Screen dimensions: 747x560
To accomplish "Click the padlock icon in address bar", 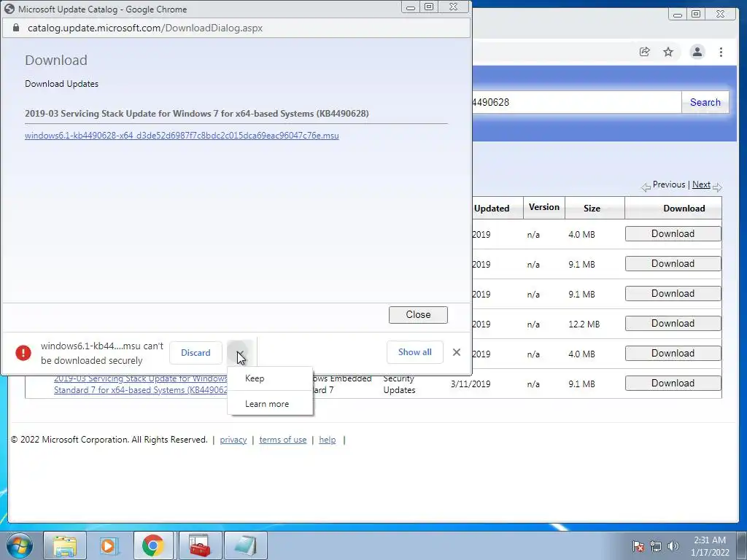I will 16,28.
